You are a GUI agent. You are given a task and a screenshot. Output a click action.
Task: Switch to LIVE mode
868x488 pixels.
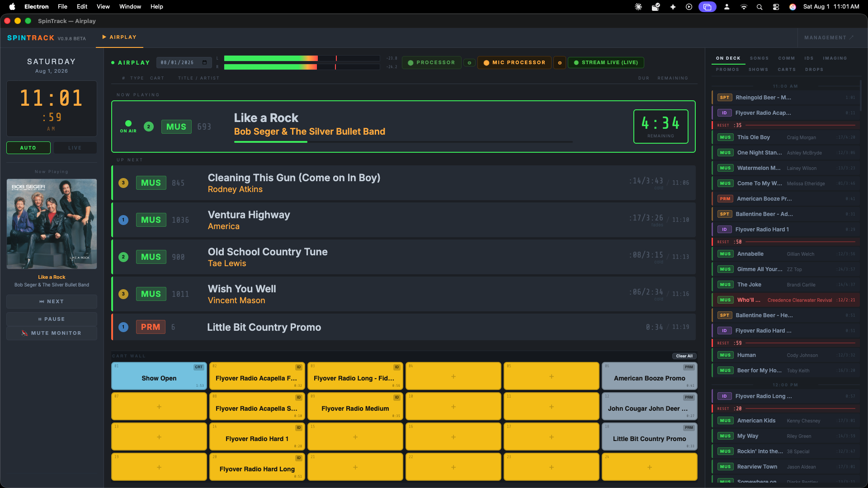point(75,148)
